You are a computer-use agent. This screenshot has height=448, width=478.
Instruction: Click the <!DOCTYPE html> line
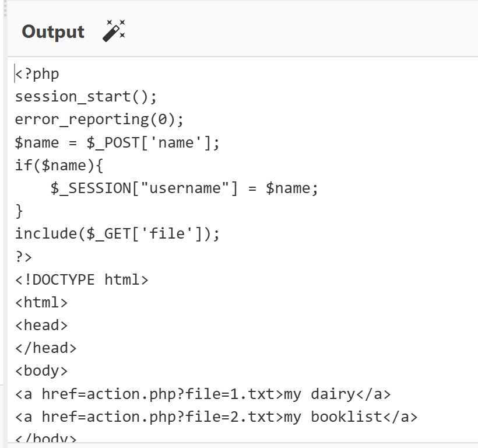click(x=82, y=279)
